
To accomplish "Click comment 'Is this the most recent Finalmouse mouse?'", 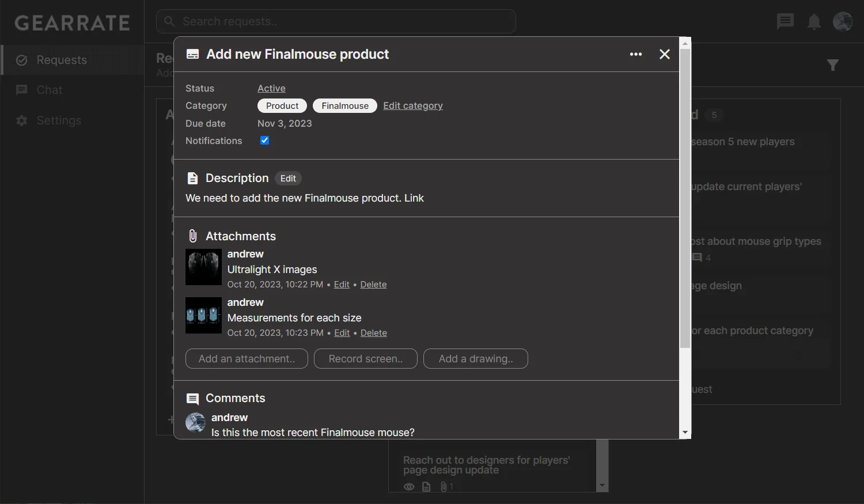I will pyautogui.click(x=313, y=433).
